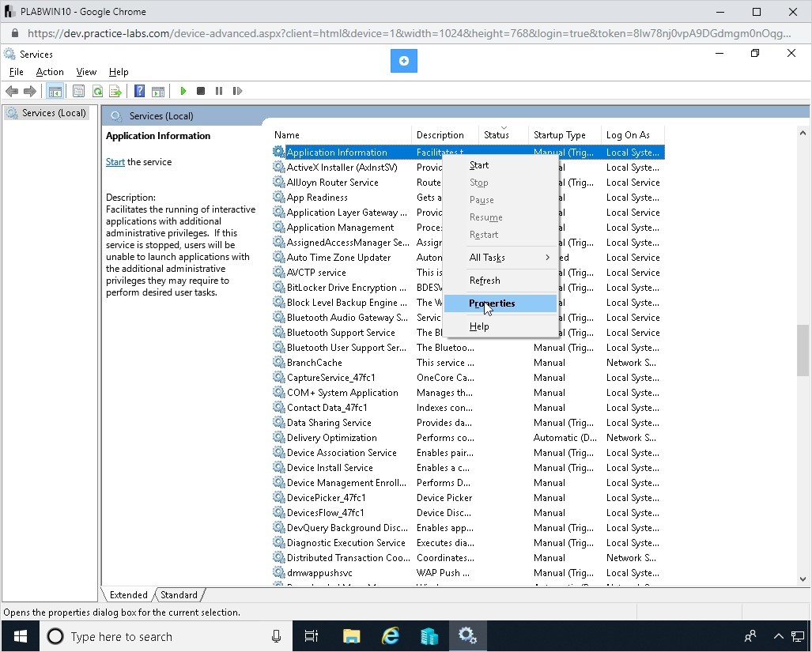
Task: Show hidden tray icons chevron
Action: [x=778, y=636]
